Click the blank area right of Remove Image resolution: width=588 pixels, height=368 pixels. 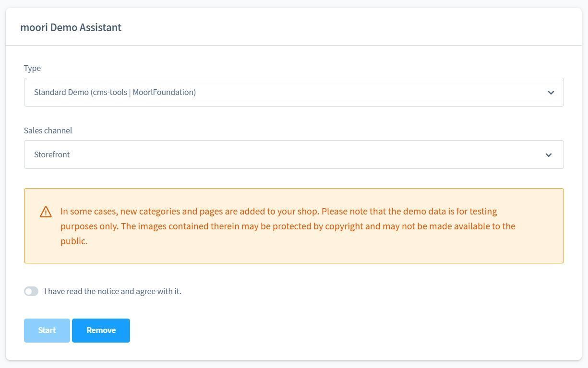(336, 331)
